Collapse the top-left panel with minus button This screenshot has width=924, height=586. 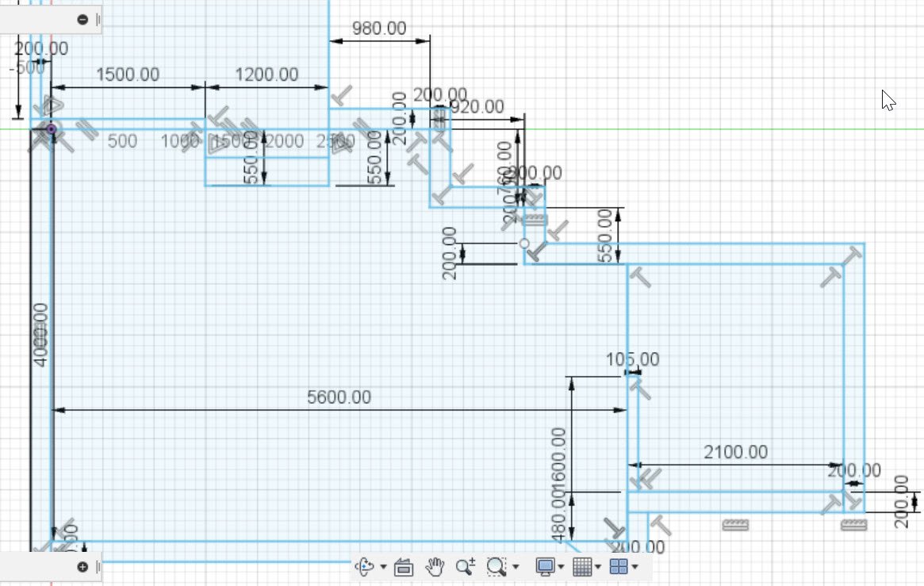click(x=82, y=20)
